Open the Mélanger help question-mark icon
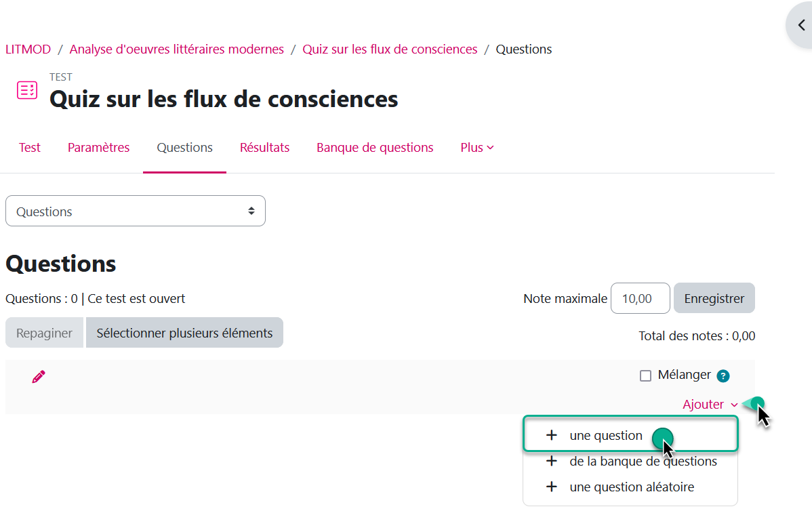 point(723,376)
